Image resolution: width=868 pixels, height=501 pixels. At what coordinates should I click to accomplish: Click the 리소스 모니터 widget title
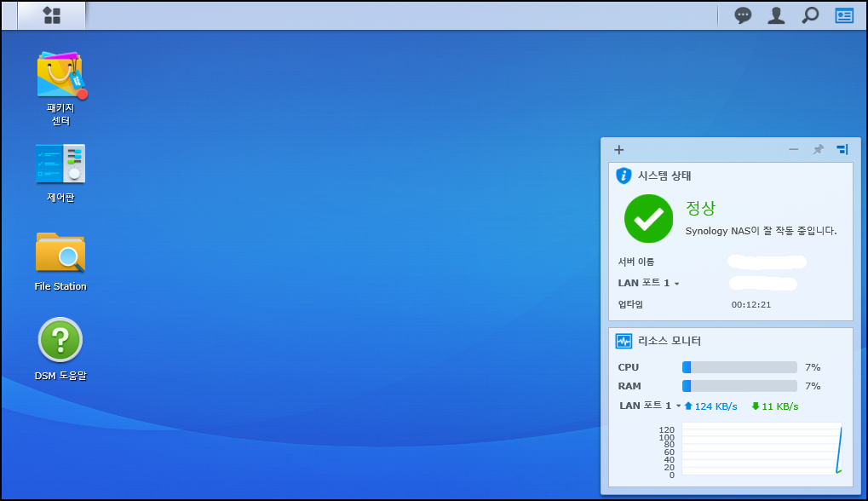670,341
